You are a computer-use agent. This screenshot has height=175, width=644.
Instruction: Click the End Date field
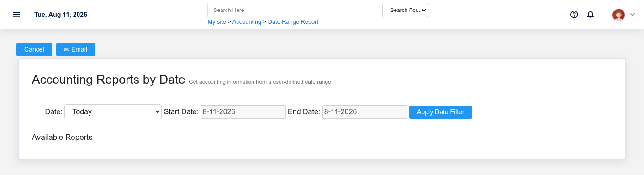click(365, 111)
